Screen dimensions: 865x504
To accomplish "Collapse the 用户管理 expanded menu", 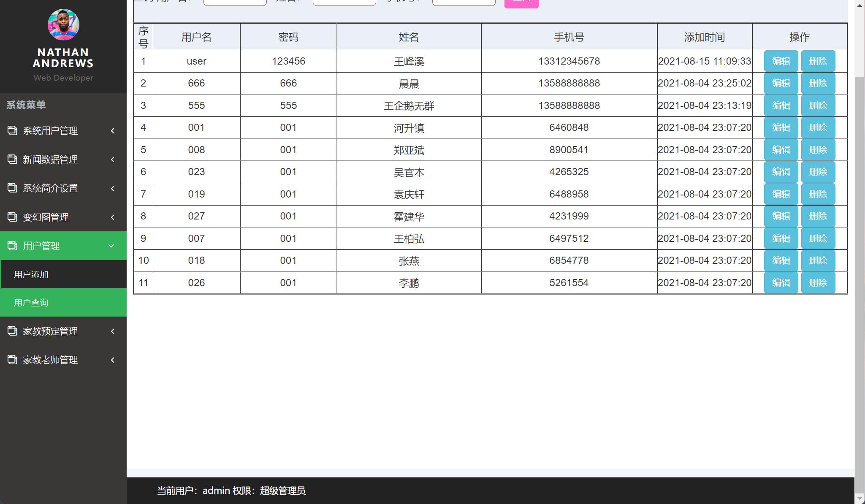I will click(x=111, y=246).
